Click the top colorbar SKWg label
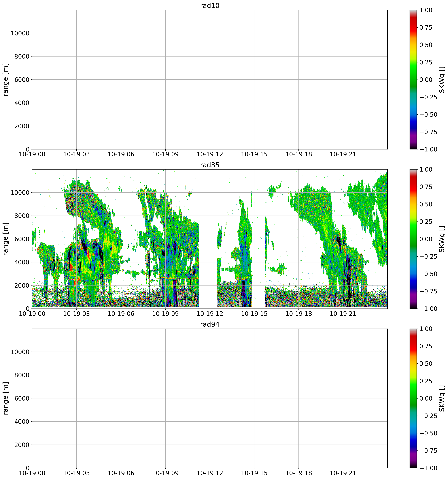The image size is (448, 479). tap(441, 80)
